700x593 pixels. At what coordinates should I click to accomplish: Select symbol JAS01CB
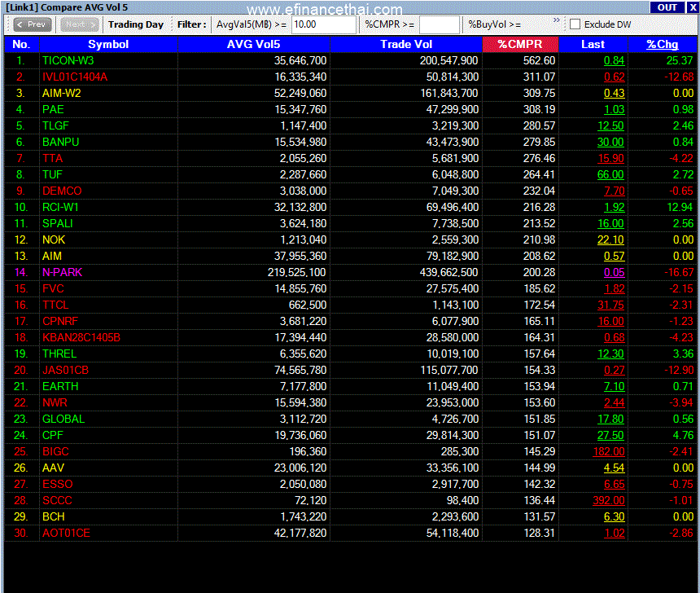pos(66,370)
